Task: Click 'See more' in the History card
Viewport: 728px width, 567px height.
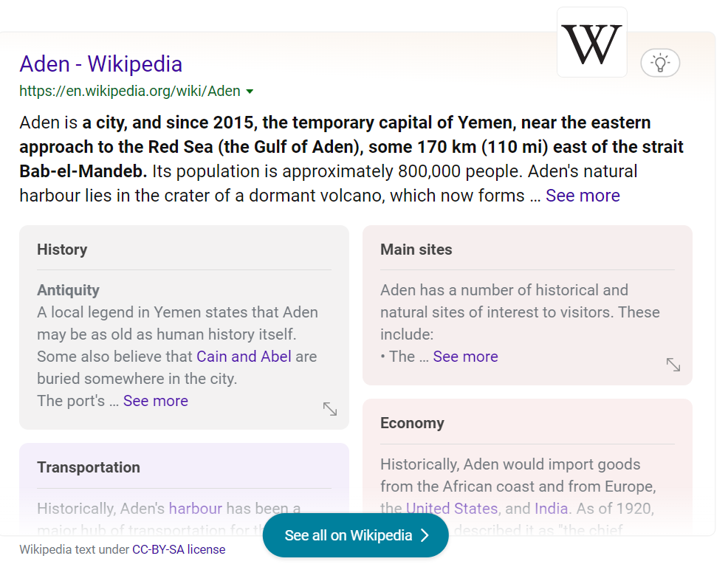Action: point(156,401)
